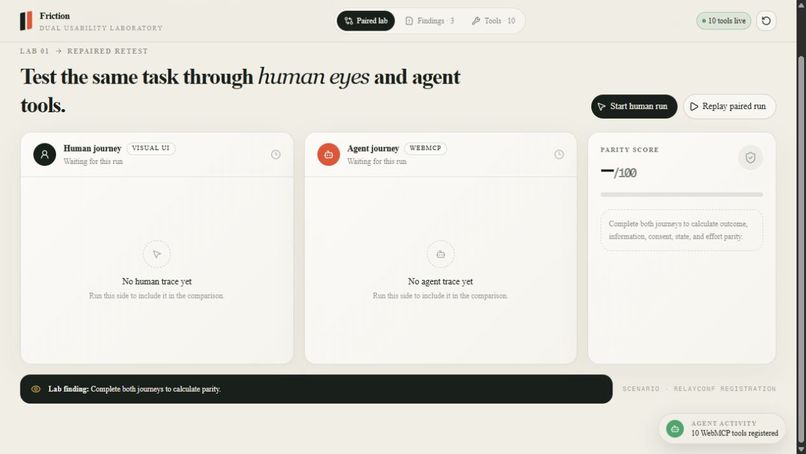Open the Paired lab tab
The image size is (806, 454).
[x=365, y=21]
